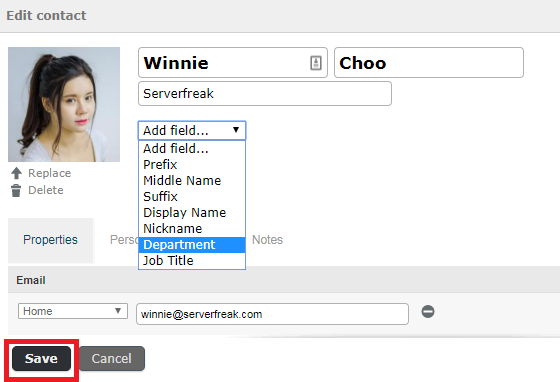Click the Add field dropdown arrow
Screen dimensions: 560x382
click(236, 130)
